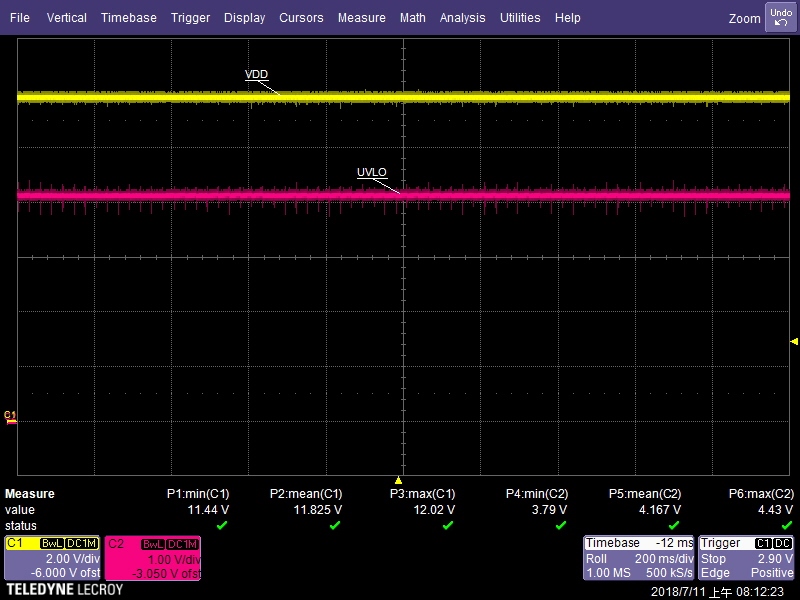Click the 4.43 V value
The height and width of the screenshot is (600, 800).
(775, 510)
